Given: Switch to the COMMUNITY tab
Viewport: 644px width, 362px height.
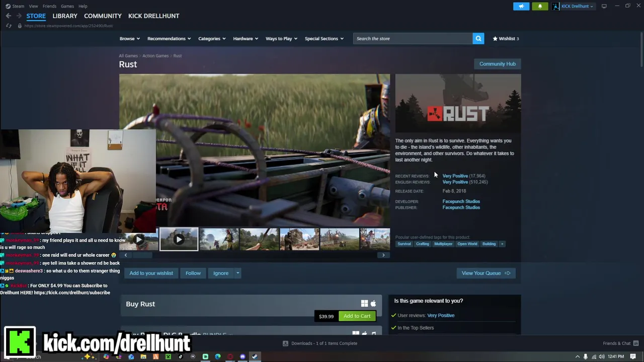Looking at the screenshot, I should point(103,16).
